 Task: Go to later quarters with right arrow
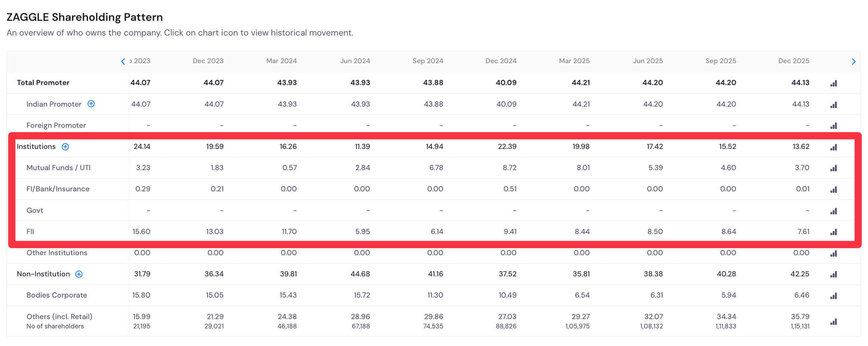854,61
